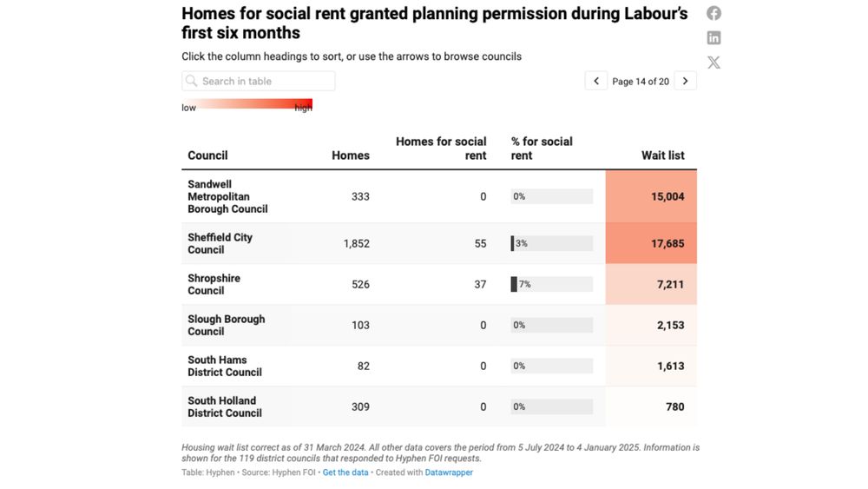868x489 pixels.
Task: Type in the Search in table field
Action: pos(265,81)
